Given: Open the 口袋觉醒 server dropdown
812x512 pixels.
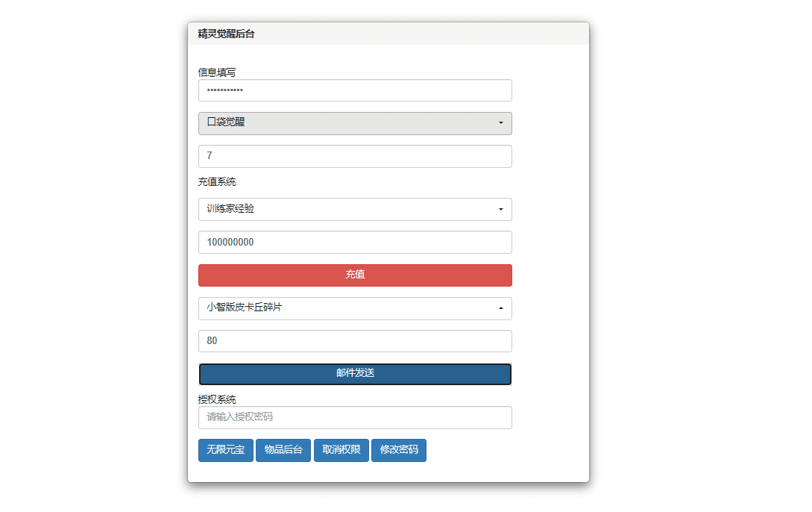Looking at the screenshot, I should click(355, 123).
